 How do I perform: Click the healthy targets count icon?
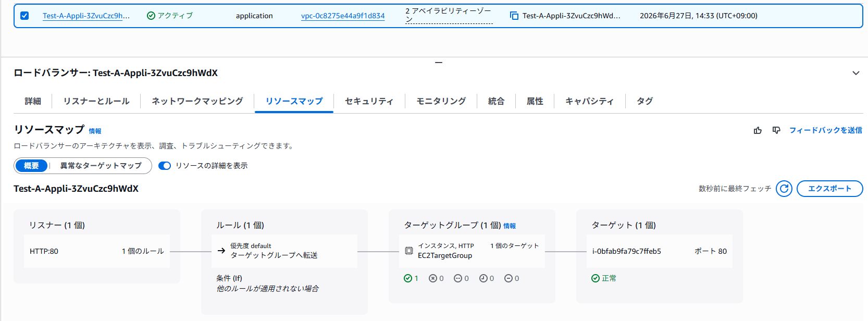pyautogui.click(x=408, y=278)
